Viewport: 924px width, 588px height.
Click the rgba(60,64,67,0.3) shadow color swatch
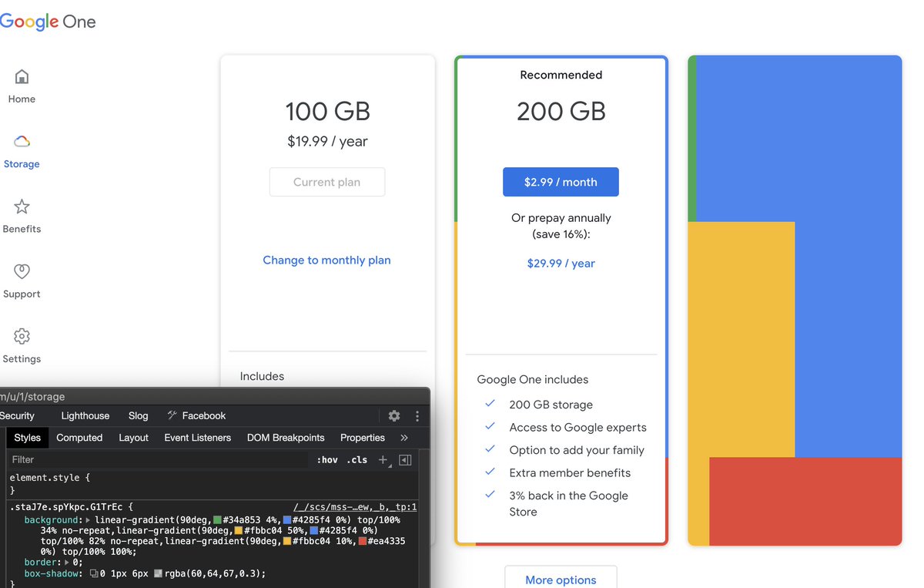pos(158,573)
